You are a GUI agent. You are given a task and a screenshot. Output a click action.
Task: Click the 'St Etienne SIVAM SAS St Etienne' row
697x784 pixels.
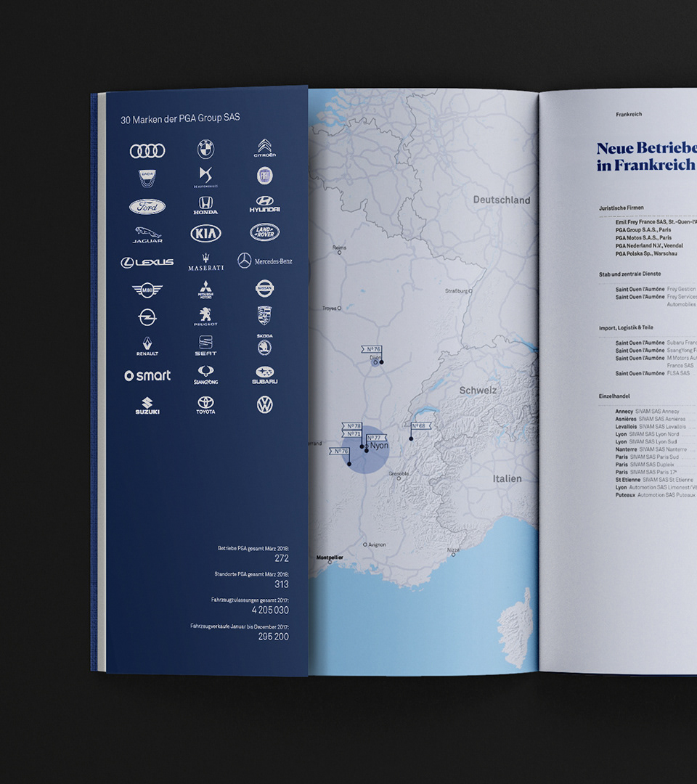click(x=654, y=480)
